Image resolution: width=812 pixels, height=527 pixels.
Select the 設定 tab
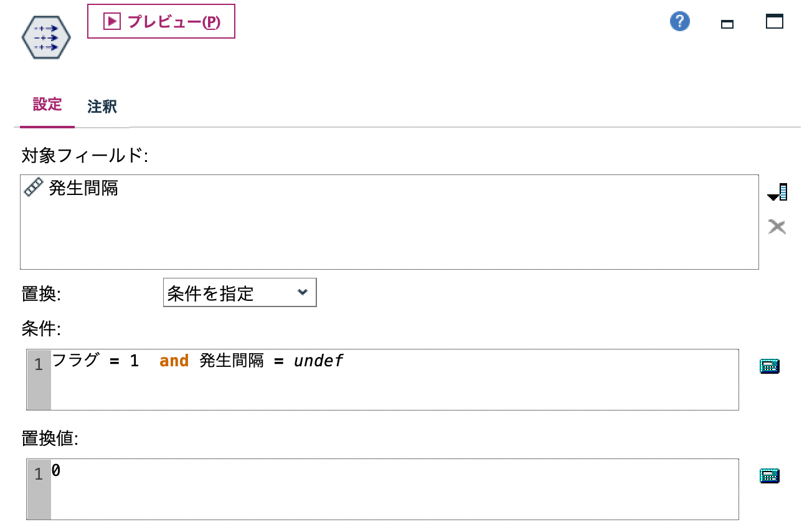[47, 106]
